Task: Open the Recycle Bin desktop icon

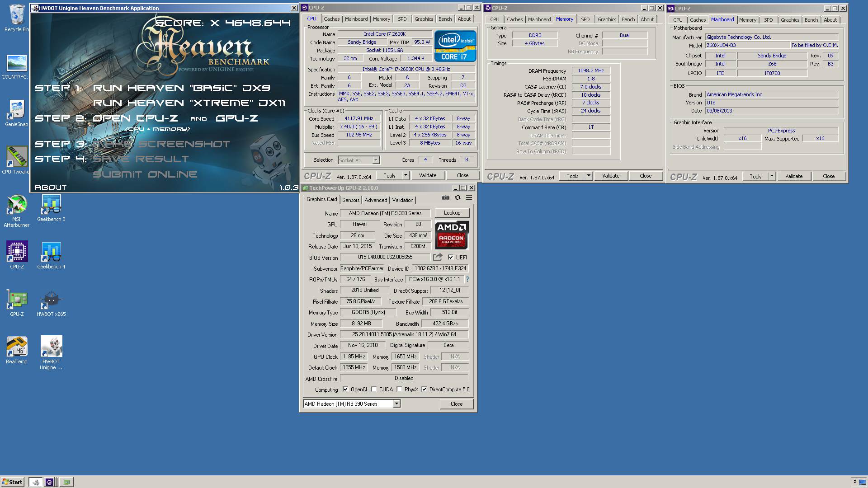Action: (17, 18)
